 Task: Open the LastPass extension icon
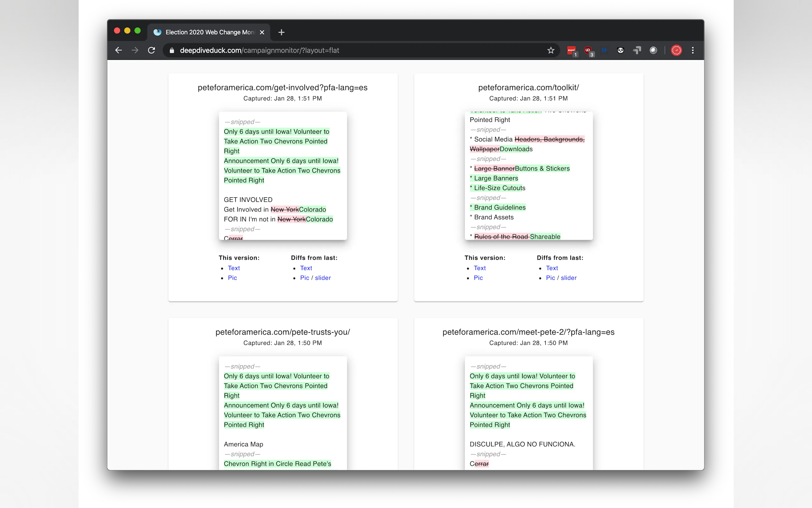(571, 51)
